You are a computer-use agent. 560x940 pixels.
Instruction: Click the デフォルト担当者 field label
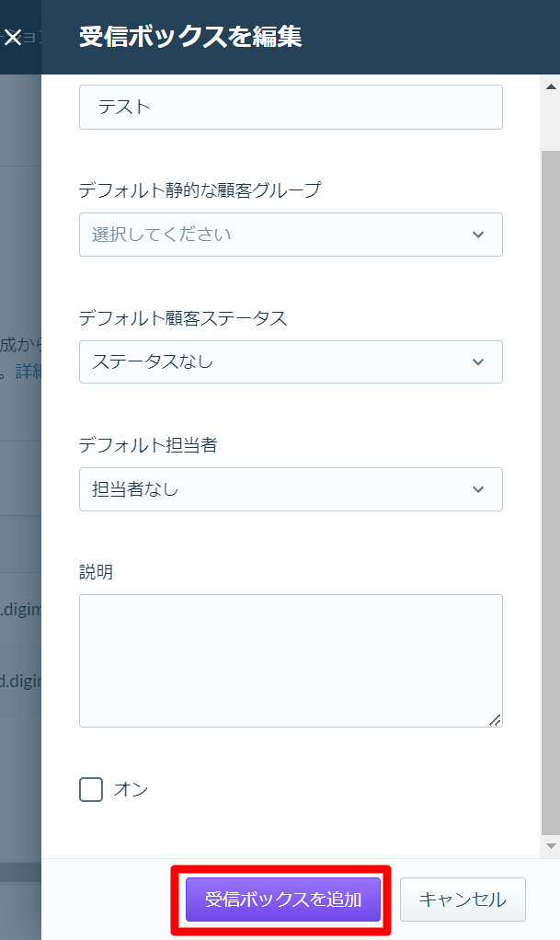[x=148, y=445]
